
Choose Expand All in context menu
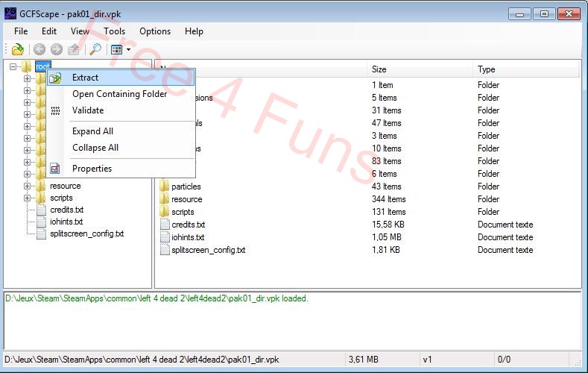pyautogui.click(x=92, y=131)
